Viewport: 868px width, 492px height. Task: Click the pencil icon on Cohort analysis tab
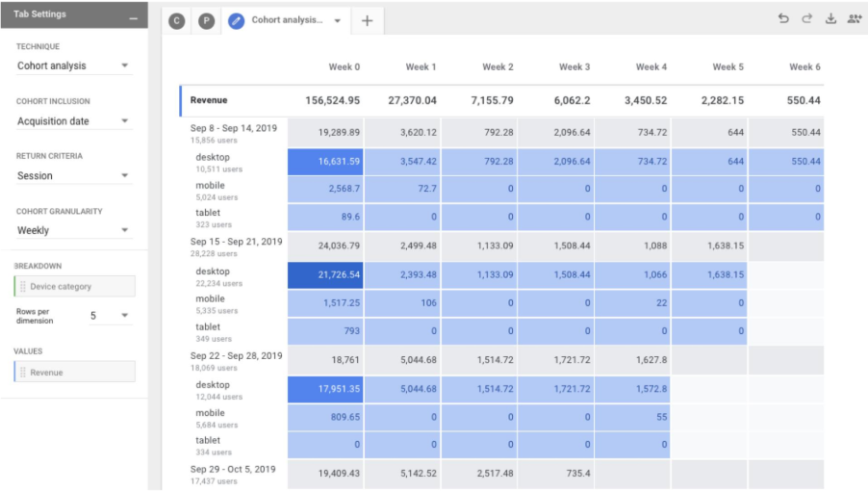point(237,20)
